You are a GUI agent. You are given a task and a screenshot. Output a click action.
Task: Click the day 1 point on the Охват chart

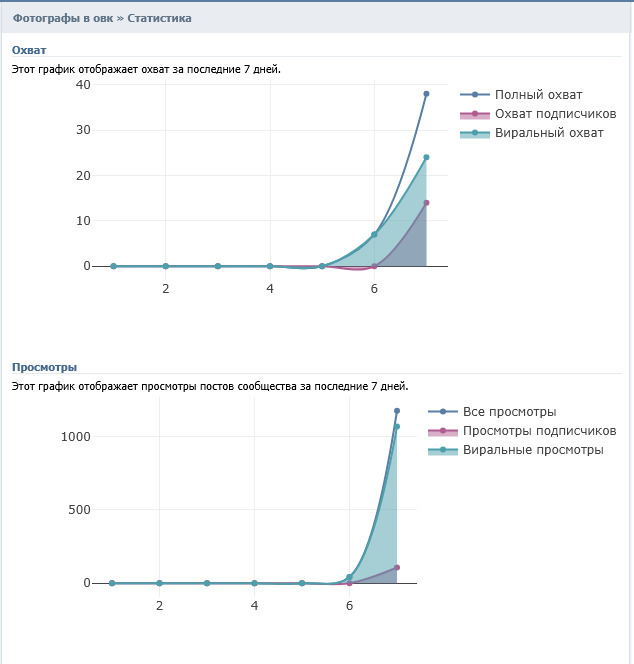(x=113, y=266)
